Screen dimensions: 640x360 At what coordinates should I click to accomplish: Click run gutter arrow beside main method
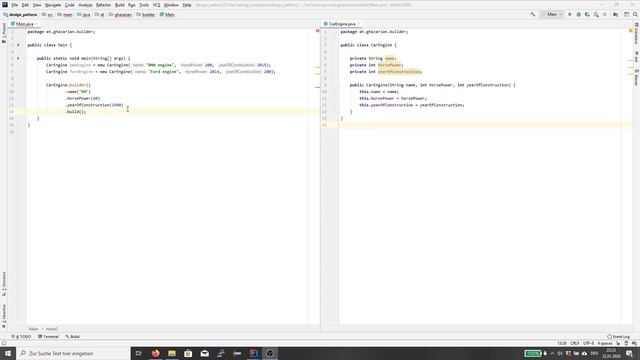tap(18, 58)
